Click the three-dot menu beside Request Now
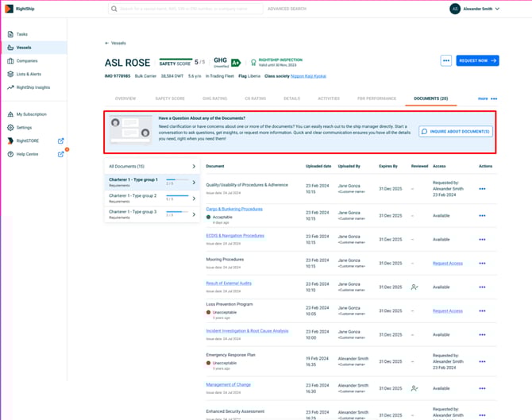Screen dimensions: 532x420 pos(445,60)
